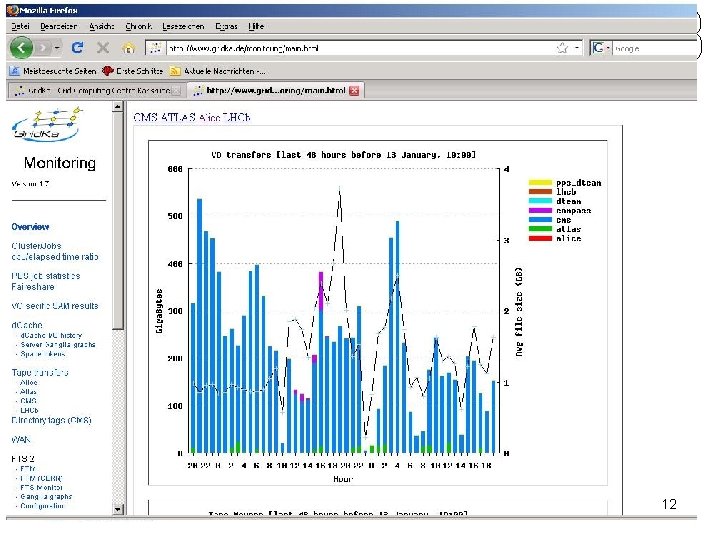
Task: Click the Google search engine icon
Action: click(598, 48)
